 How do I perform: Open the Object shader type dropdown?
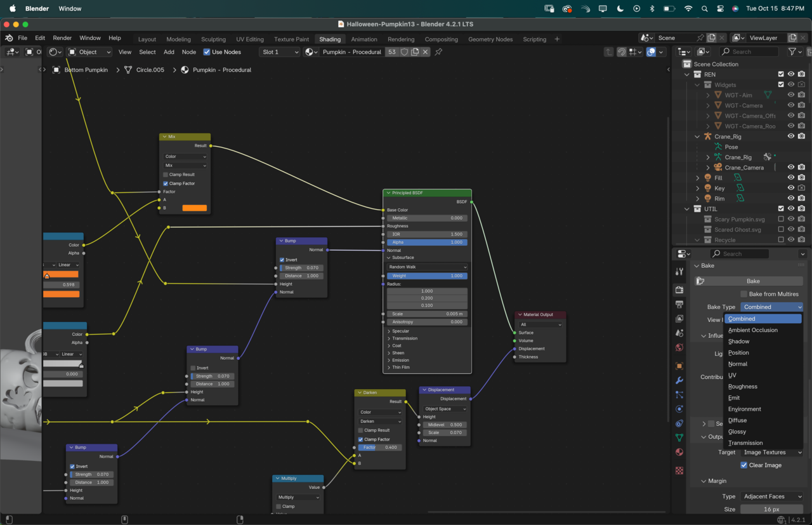(89, 52)
